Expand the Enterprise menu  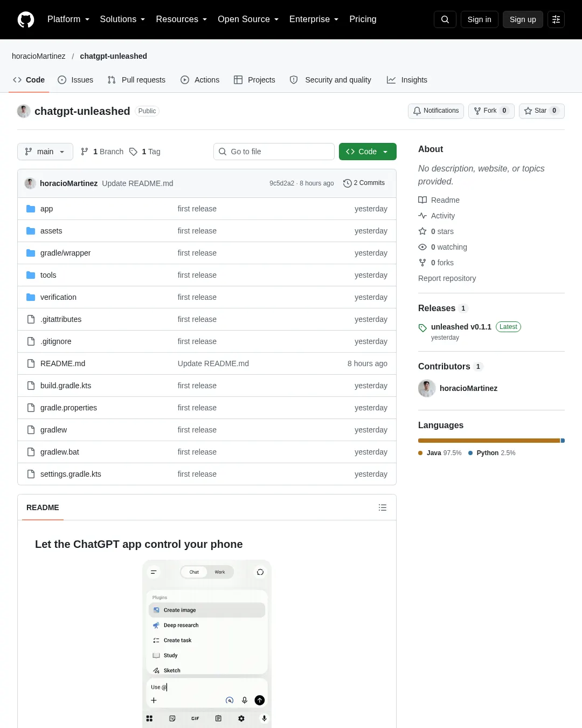click(x=314, y=19)
